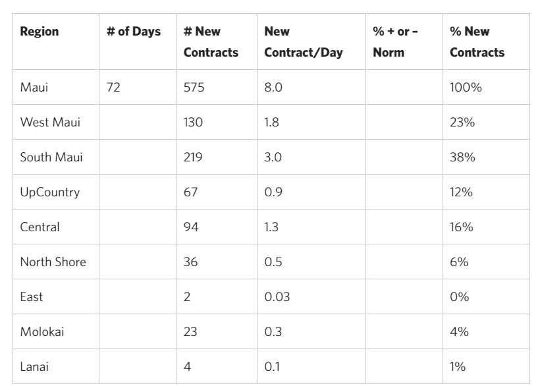
Task: Click Lanai's 1% value
Action: pyautogui.click(x=457, y=366)
